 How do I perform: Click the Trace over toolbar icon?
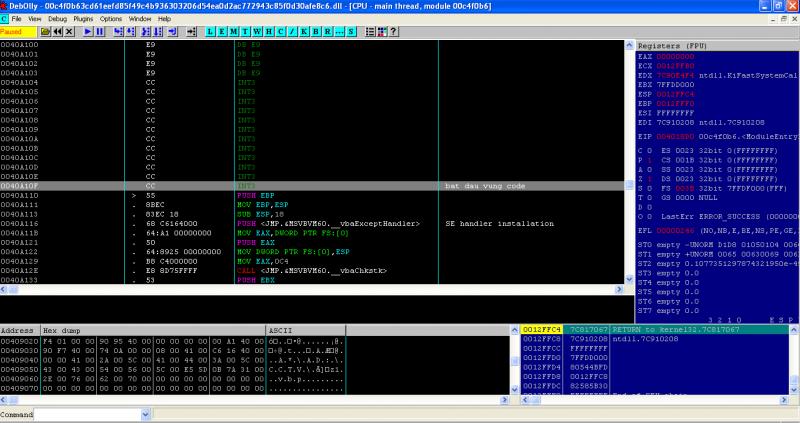[x=158, y=32]
